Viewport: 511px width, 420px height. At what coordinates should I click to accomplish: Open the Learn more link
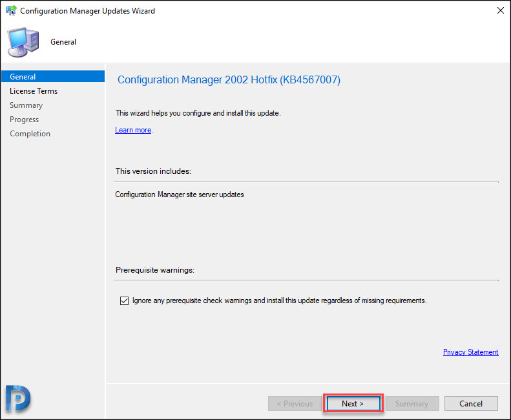133,130
